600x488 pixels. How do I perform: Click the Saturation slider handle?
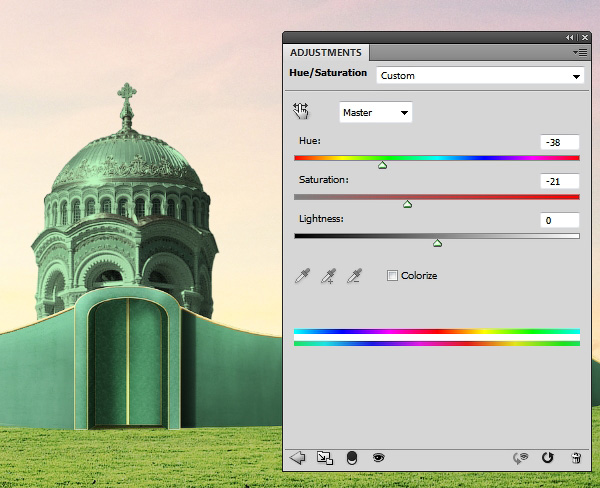coord(407,204)
